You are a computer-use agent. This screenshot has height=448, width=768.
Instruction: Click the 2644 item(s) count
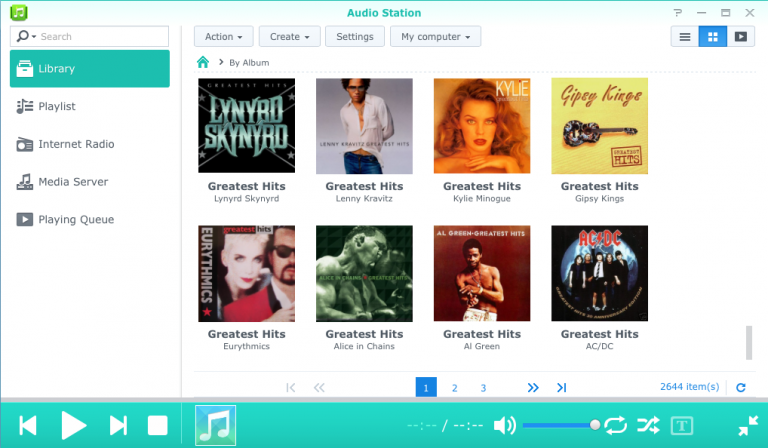tap(690, 387)
